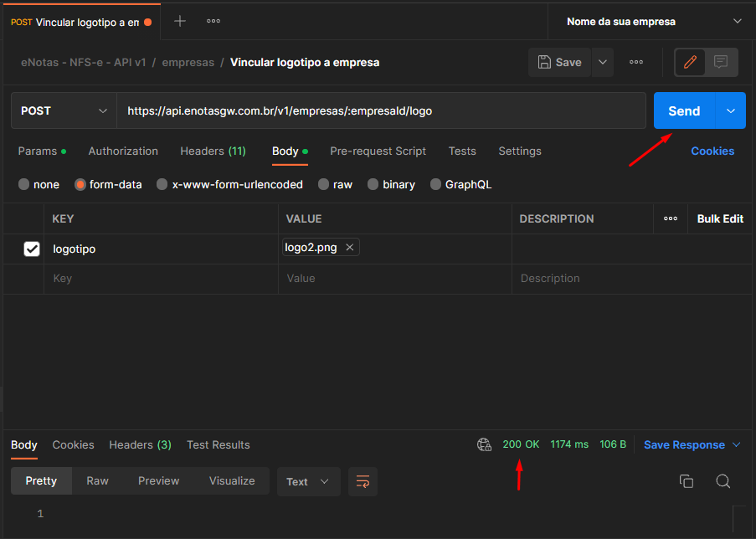Open the request Body tab
Image resolution: width=756 pixels, height=539 pixels.
pyautogui.click(x=290, y=151)
